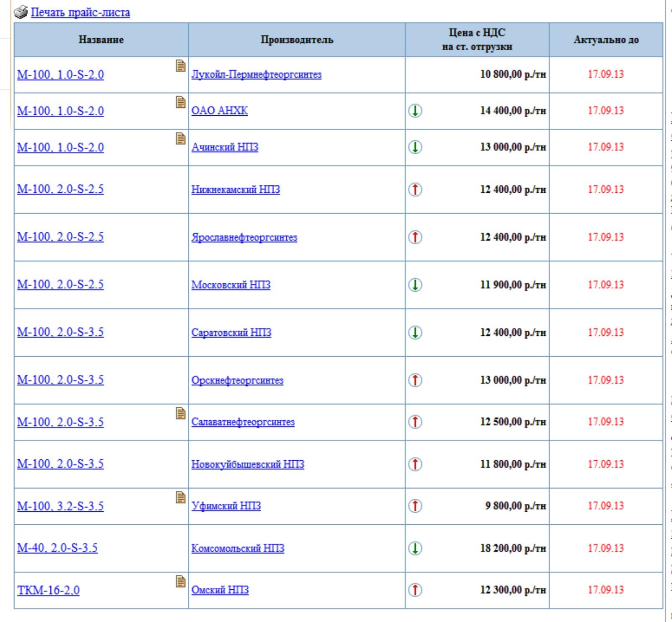
Task: Open the Ачинский НПЗ manufacturer link
Action: [x=225, y=148]
